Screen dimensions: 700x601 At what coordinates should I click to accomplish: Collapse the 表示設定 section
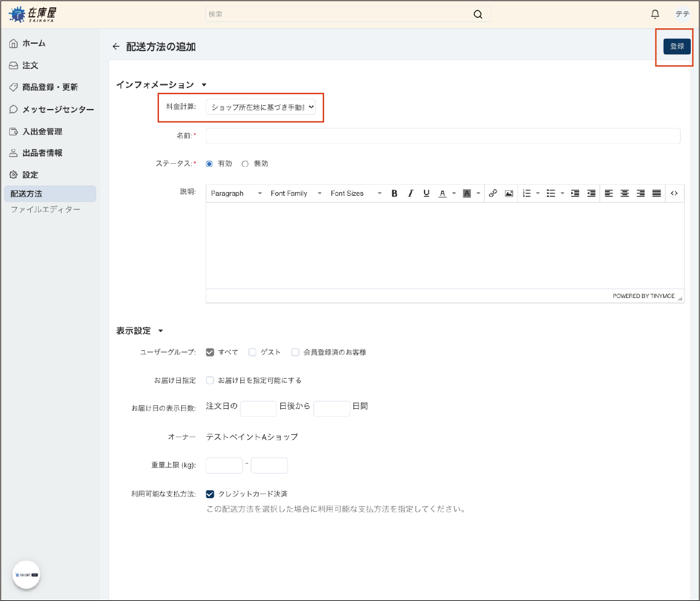click(161, 331)
